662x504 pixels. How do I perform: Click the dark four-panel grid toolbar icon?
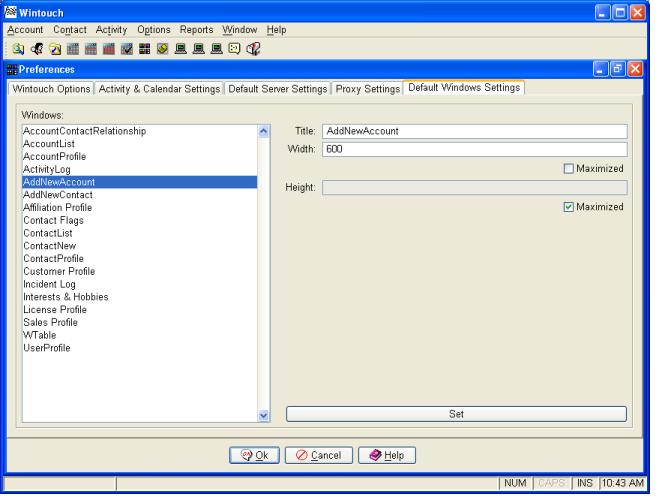coord(144,49)
